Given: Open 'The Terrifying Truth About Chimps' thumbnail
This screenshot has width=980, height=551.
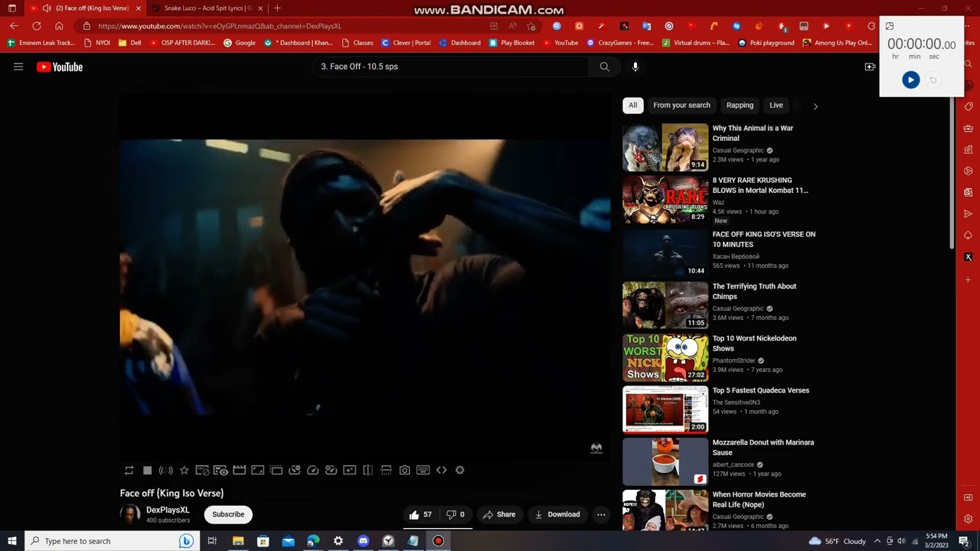Looking at the screenshot, I should [665, 305].
